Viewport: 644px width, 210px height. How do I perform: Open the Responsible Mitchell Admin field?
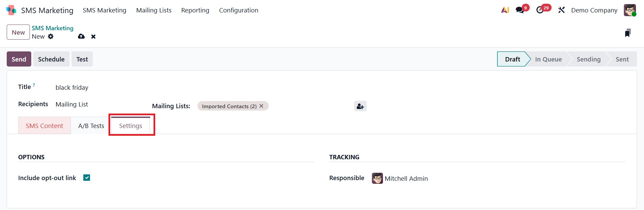(406, 178)
